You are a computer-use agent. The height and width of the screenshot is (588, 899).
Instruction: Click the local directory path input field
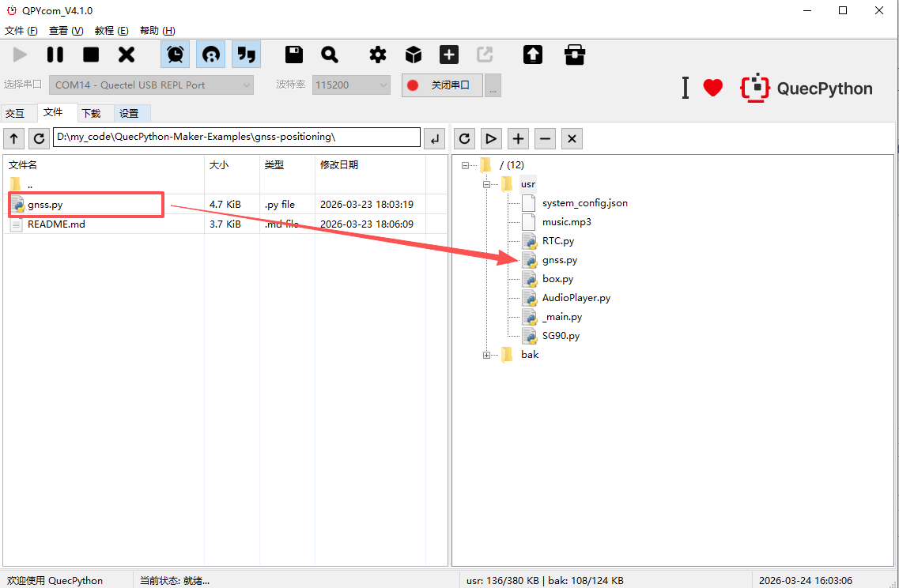[237, 138]
